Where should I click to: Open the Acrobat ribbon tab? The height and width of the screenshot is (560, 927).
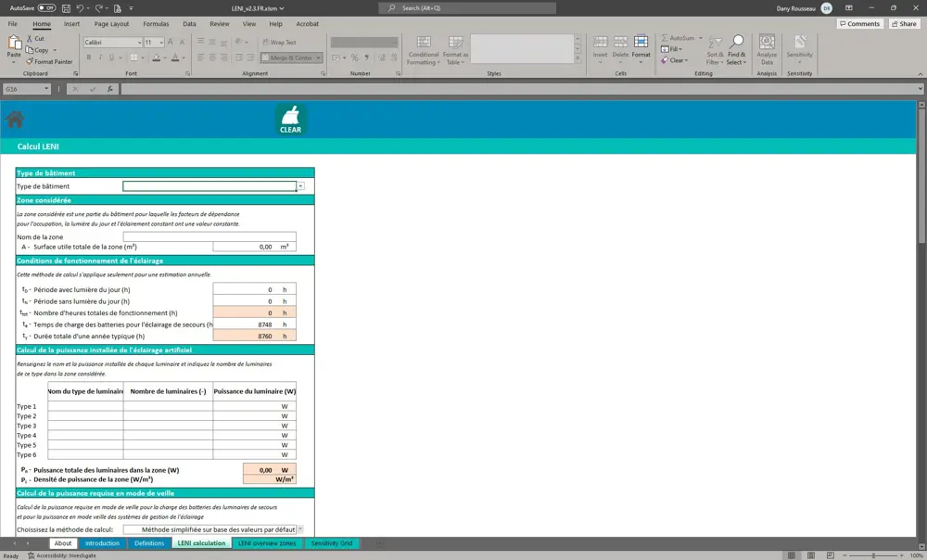pos(307,24)
